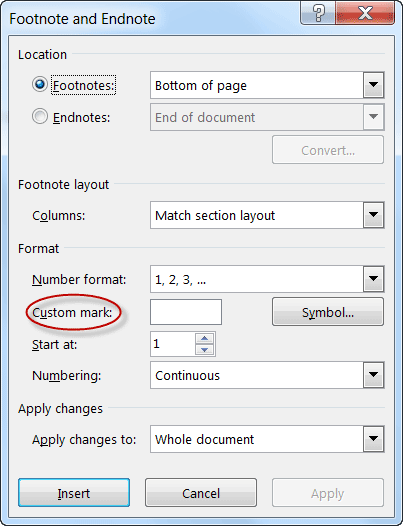Open the Apply changes to dropdown
403x526 pixels.
[373, 439]
